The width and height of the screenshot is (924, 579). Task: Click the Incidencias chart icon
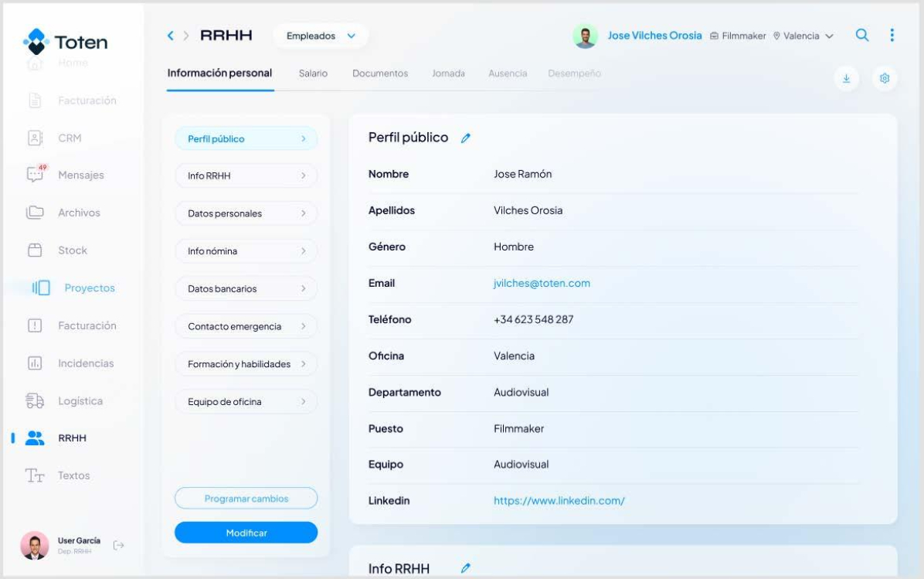(34, 363)
